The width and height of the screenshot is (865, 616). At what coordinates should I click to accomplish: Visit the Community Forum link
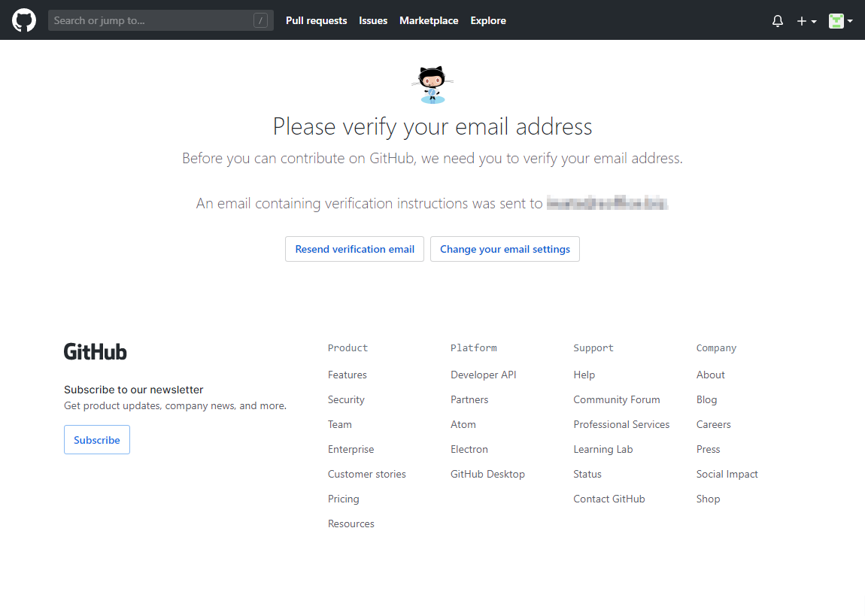(616, 399)
